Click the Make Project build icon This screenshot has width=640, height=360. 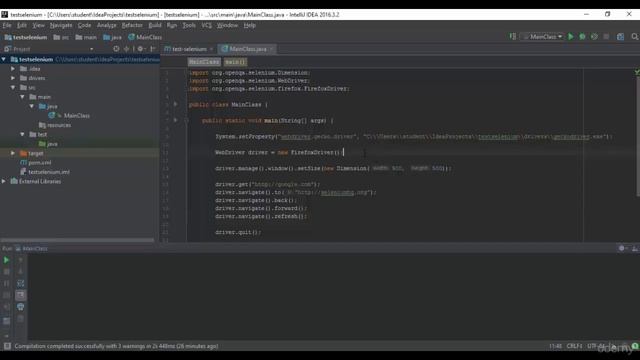click(513, 37)
